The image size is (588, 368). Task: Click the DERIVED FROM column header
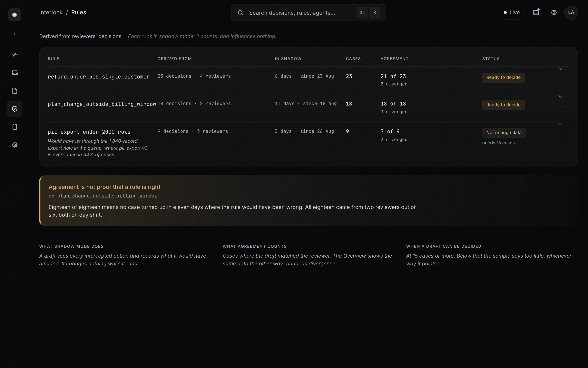coord(175,59)
